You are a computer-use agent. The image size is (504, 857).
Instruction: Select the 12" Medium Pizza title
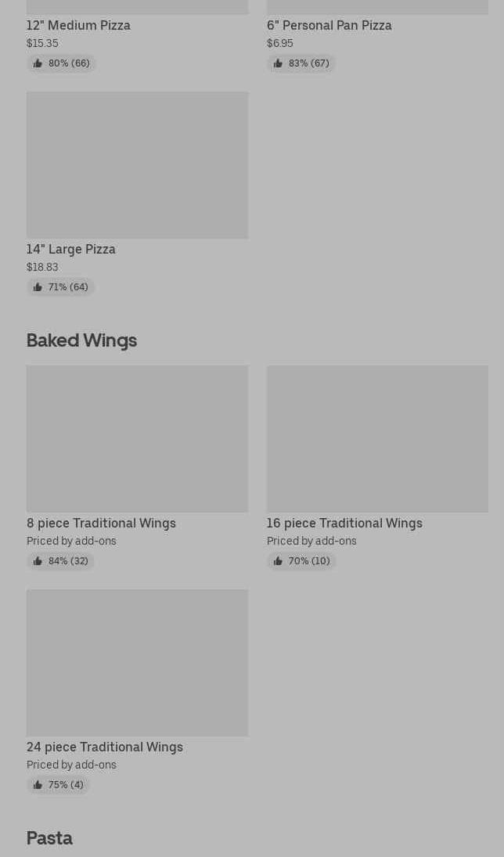pyautogui.click(x=78, y=25)
